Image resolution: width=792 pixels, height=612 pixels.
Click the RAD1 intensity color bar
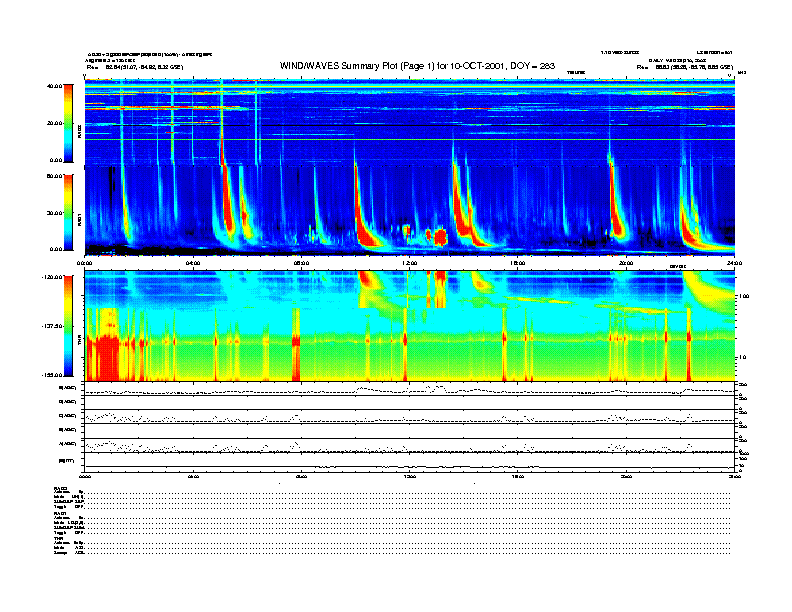click(68, 212)
